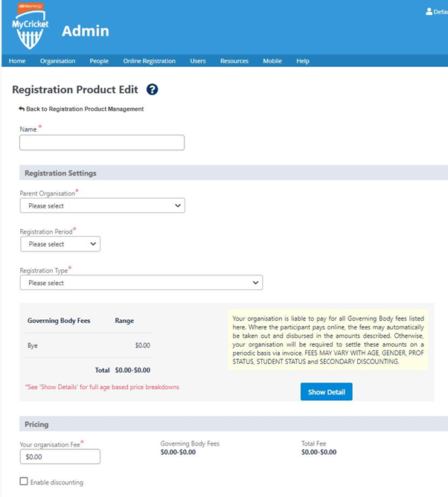
Task: Expand the Parent Organisation dropdown
Action: [103, 205]
